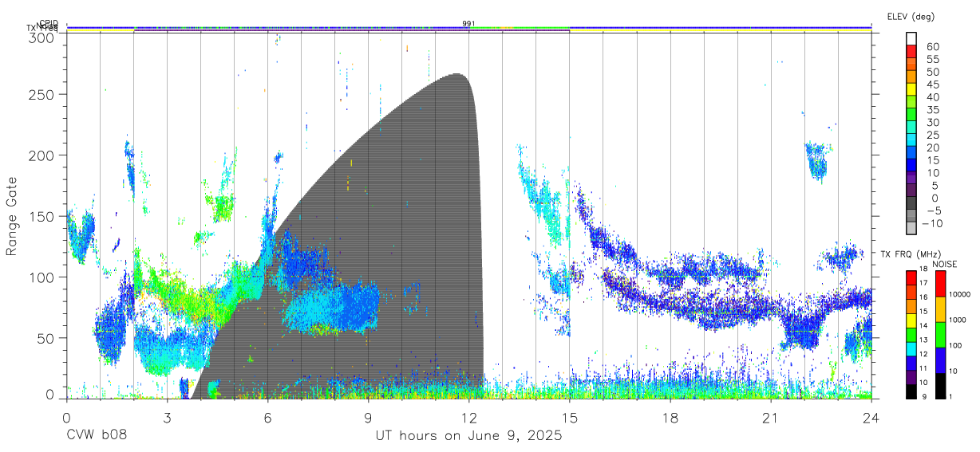Click the 'UT hours on June 9, 2025' label
Image resolution: width=980 pixels, height=452 pixels.
(469, 436)
